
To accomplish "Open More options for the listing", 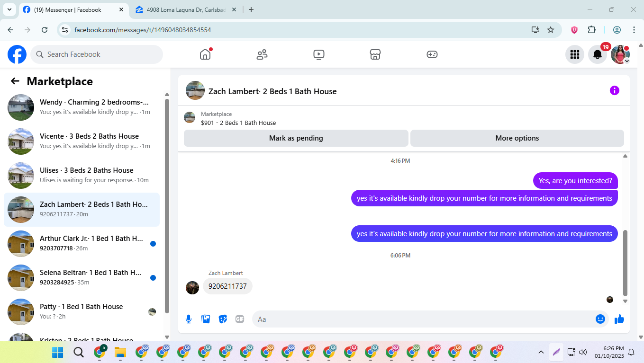I will (x=517, y=138).
